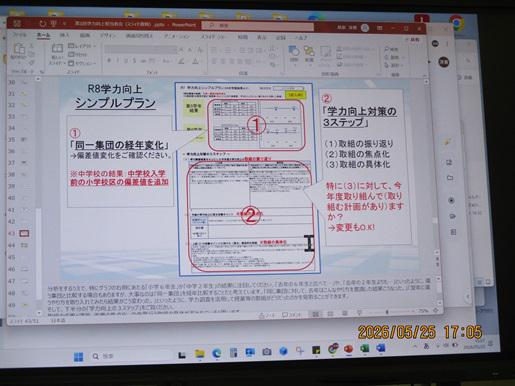
Task: Open the Paragraph dialog launcher
Action: coord(283,73)
